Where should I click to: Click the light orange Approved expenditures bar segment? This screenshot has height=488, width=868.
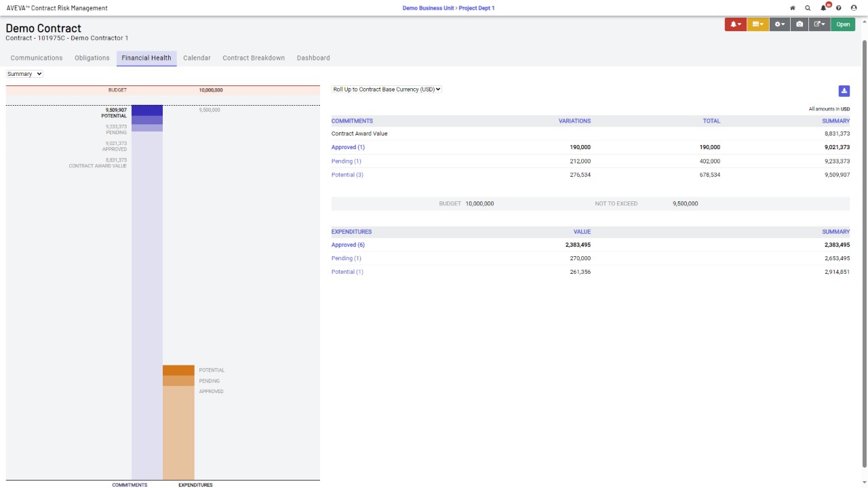[x=178, y=433]
